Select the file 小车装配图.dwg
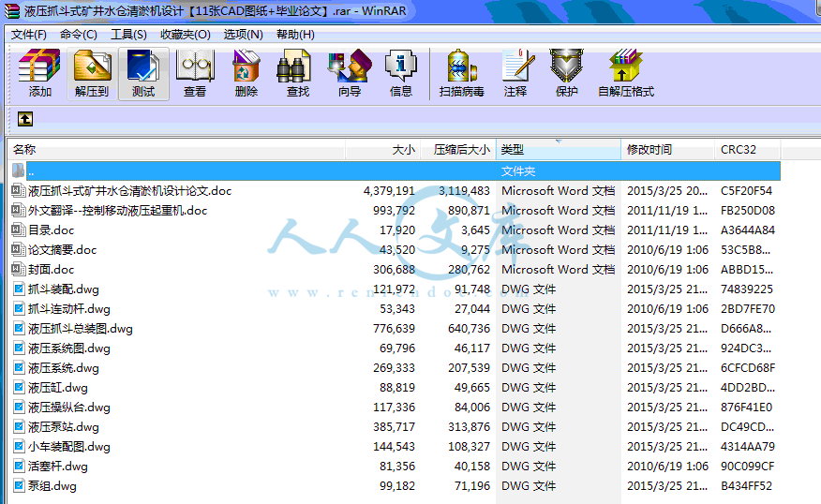The height and width of the screenshot is (504, 821). pos(69,447)
